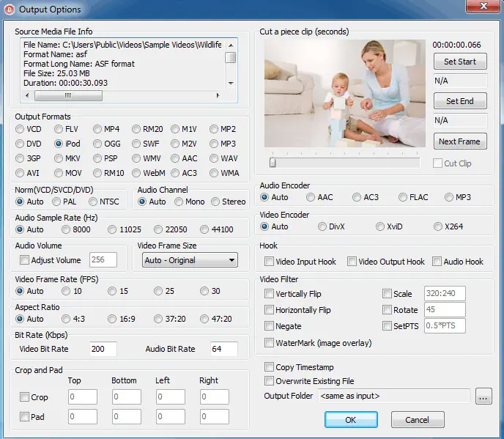Image resolution: width=504 pixels, height=439 pixels.
Task: Set video frame rate to 30 FPS
Action: [204, 291]
